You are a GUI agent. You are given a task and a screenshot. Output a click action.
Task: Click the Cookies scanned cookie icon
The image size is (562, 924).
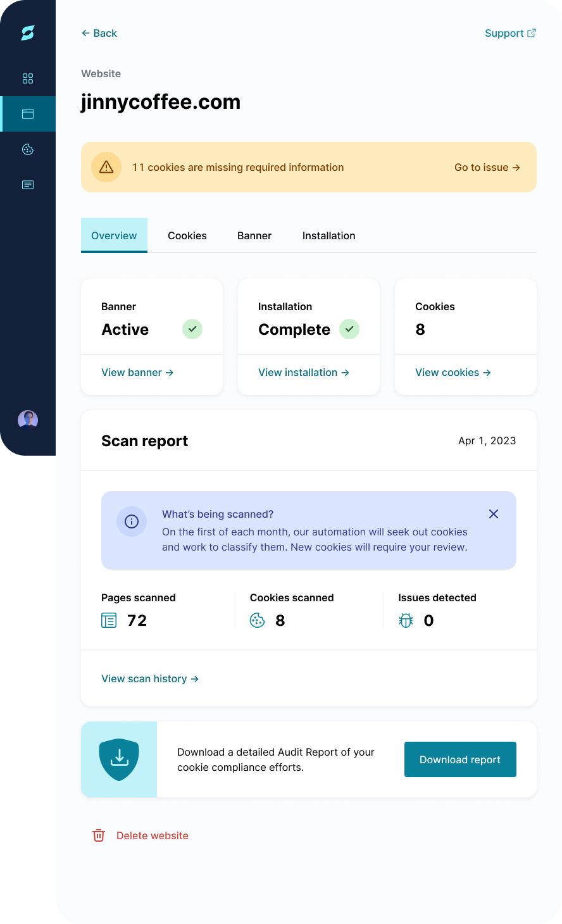(x=258, y=620)
